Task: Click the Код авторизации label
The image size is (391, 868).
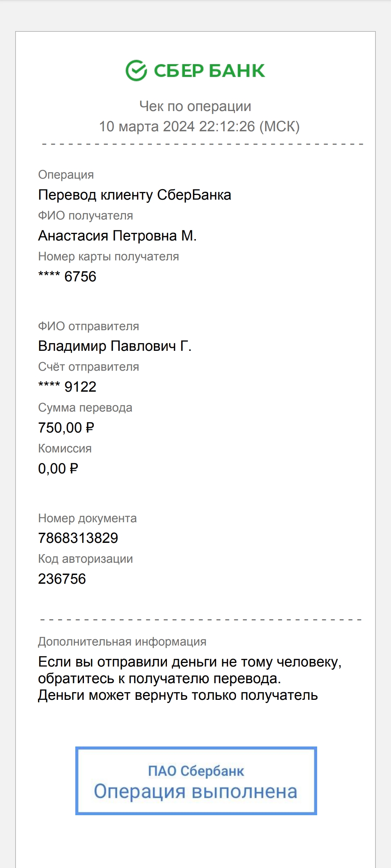Action: point(85,559)
